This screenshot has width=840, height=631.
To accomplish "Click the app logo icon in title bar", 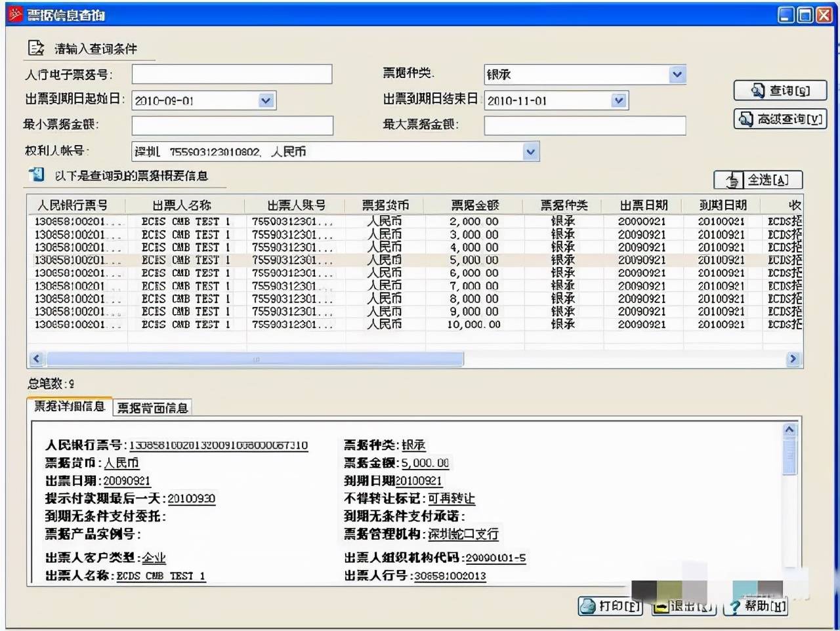I will 15,14.
